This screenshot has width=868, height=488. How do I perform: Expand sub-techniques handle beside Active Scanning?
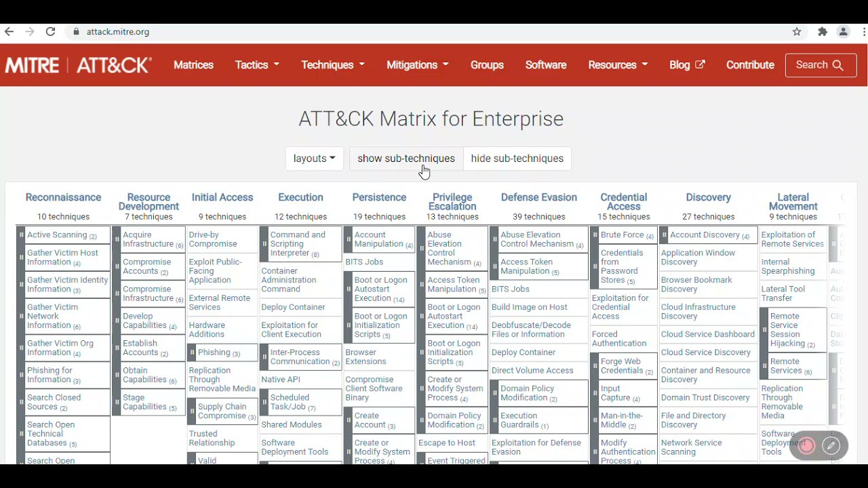click(21, 235)
